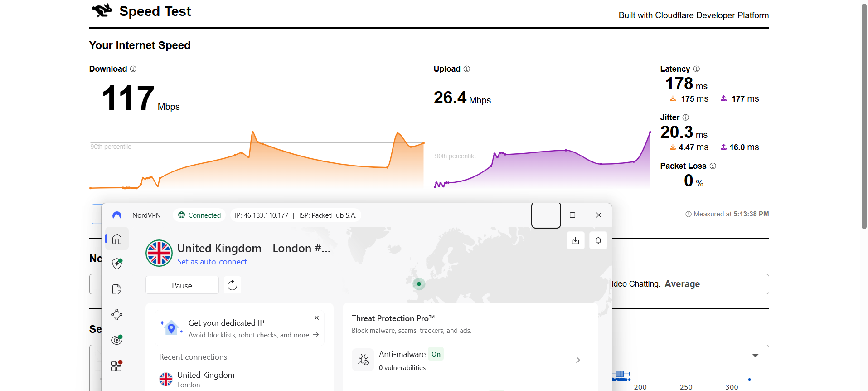Click the Packet Loss info icon
This screenshot has width=868, height=391.
tap(713, 166)
